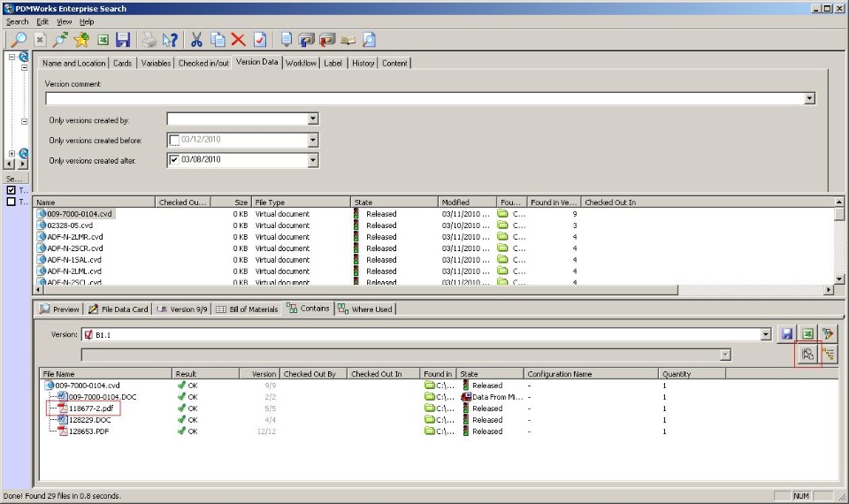Viewport: 849px width, 504px height.
Task: Switch to Name and Location tab
Action: [73, 64]
